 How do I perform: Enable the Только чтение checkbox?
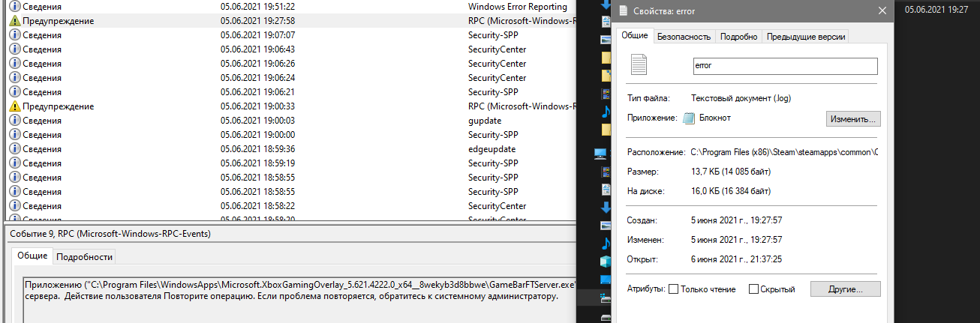(x=673, y=289)
